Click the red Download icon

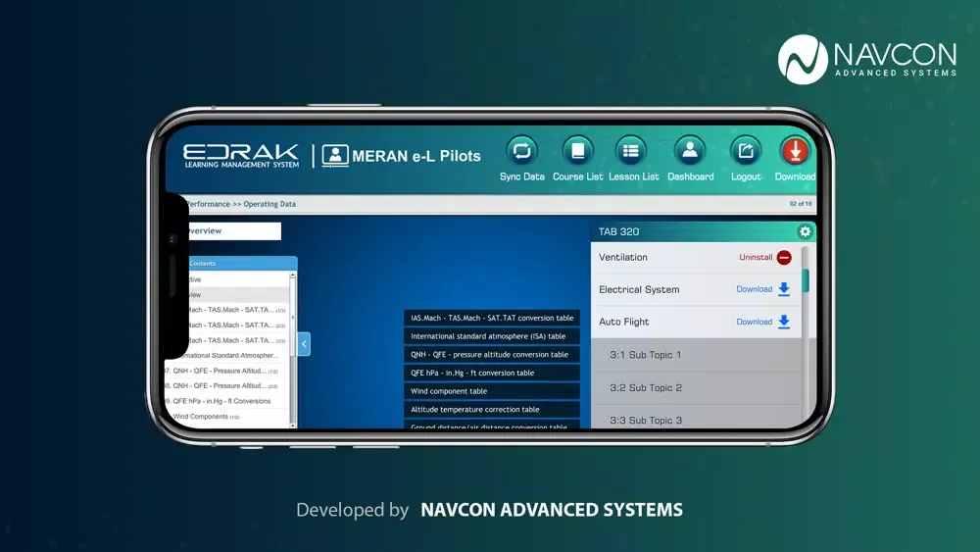(795, 151)
